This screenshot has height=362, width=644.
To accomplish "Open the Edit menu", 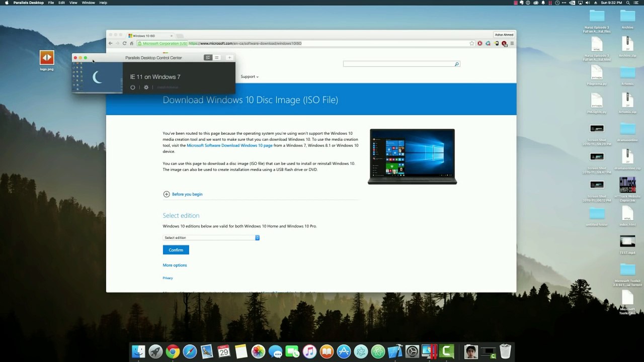I will 61,3.
